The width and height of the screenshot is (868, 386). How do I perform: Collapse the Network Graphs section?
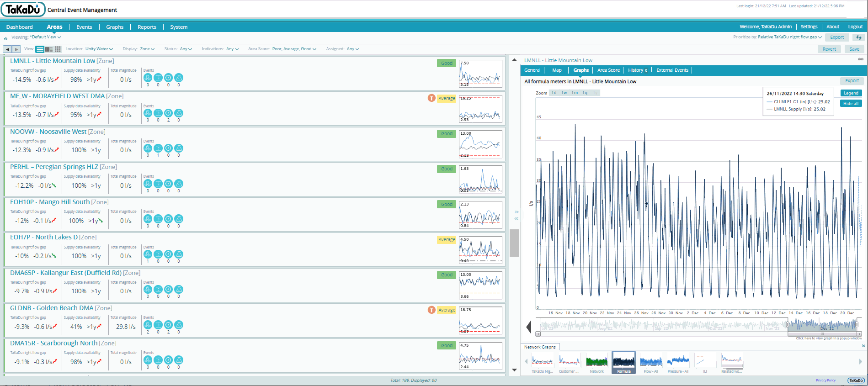coord(863,346)
